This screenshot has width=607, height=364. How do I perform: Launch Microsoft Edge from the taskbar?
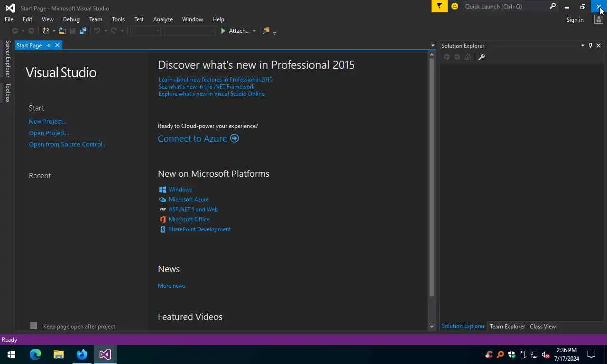click(x=36, y=354)
